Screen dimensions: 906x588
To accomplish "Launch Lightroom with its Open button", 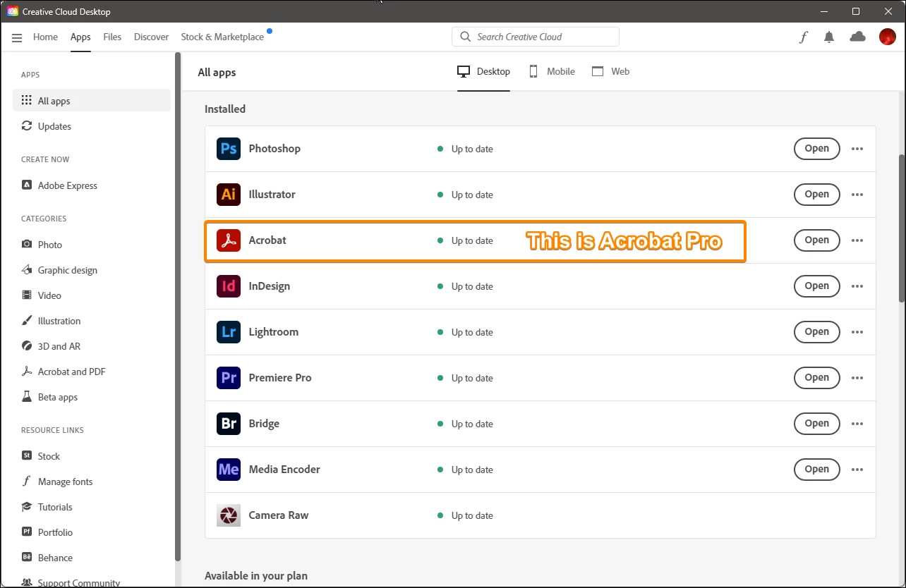I will point(817,332).
